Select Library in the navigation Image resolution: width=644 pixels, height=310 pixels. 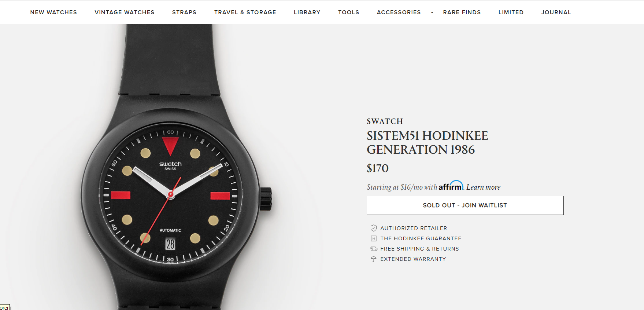pyautogui.click(x=307, y=12)
